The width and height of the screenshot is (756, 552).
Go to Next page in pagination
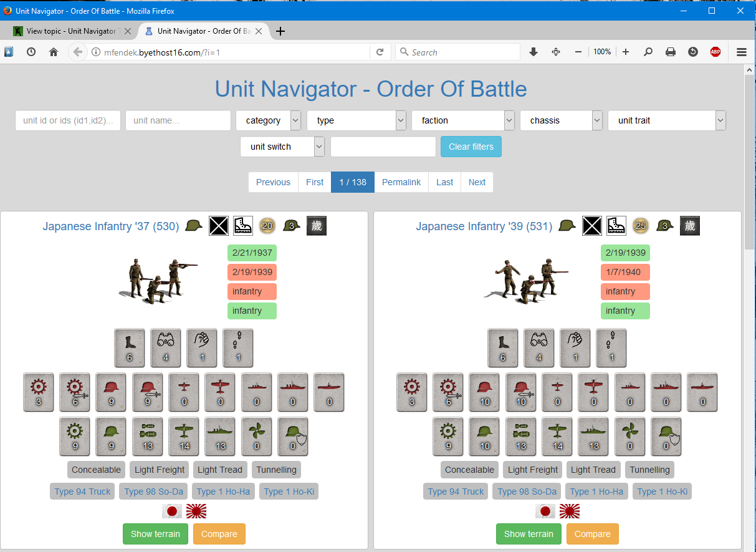click(x=477, y=182)
